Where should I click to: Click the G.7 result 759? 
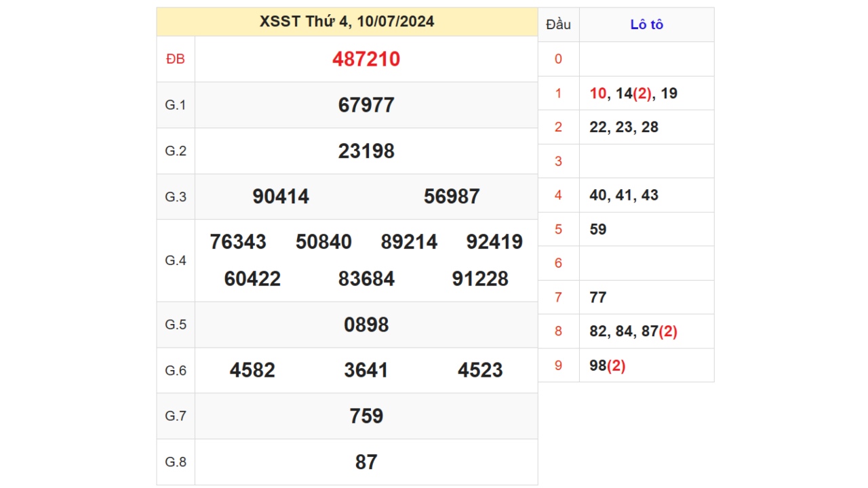coord(366,416)
